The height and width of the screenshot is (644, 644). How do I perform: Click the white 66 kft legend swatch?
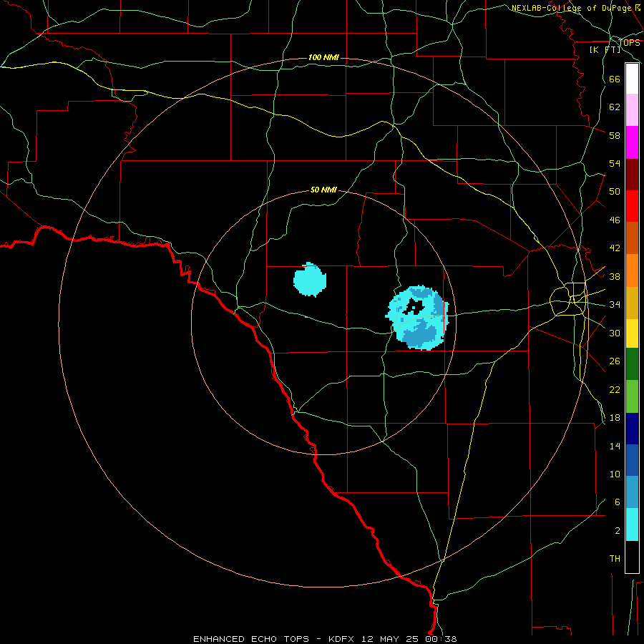(632, 79)
